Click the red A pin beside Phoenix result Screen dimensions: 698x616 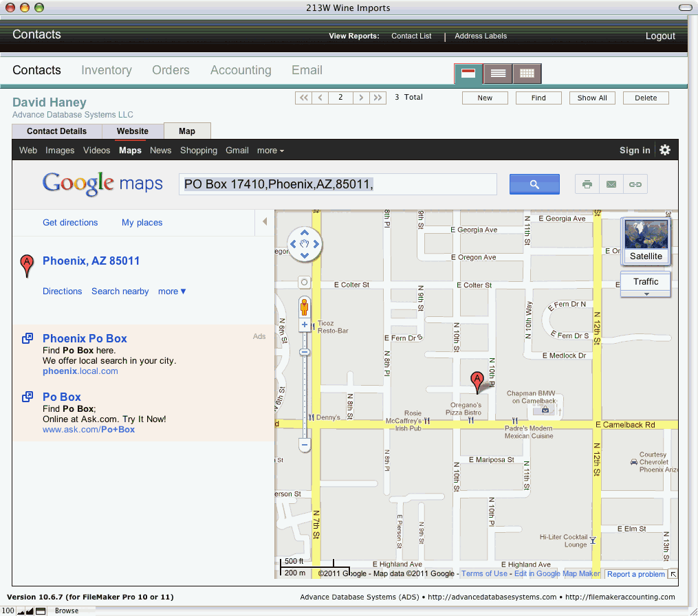tap(27, 265)
